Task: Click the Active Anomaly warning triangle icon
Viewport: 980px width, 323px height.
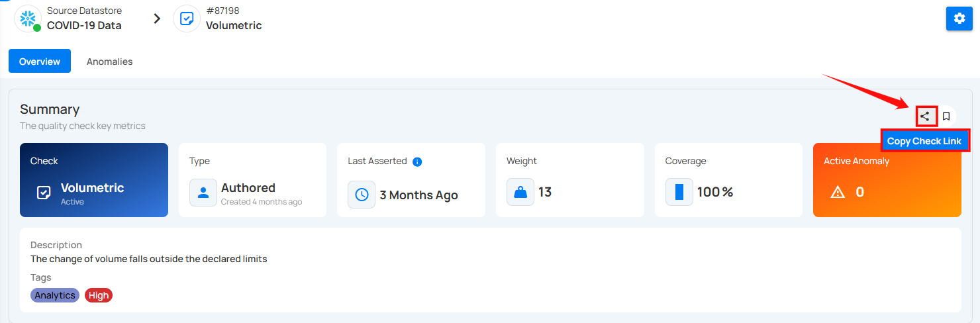Action: click(x=838, y=192)
